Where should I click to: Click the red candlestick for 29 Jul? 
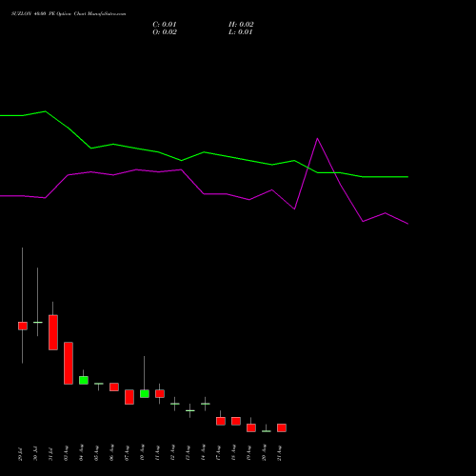tap(23, 326)
